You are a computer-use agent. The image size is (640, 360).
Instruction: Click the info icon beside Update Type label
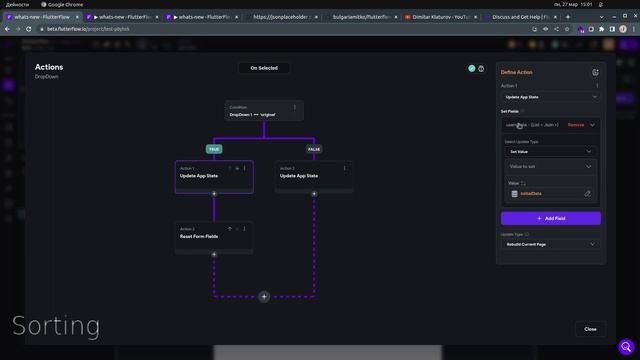click(x=527, y=234)
